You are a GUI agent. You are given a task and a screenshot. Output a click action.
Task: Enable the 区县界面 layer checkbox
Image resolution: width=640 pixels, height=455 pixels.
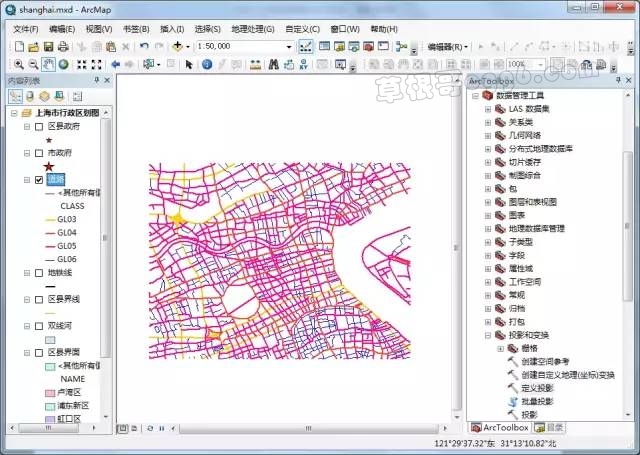pos(39,353)
